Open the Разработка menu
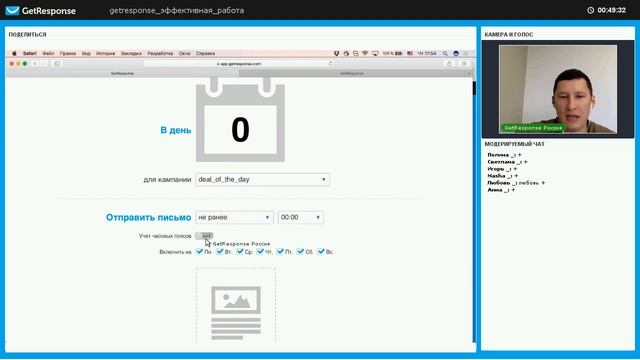The image size is (640, 360). click(x=160, y=53)
